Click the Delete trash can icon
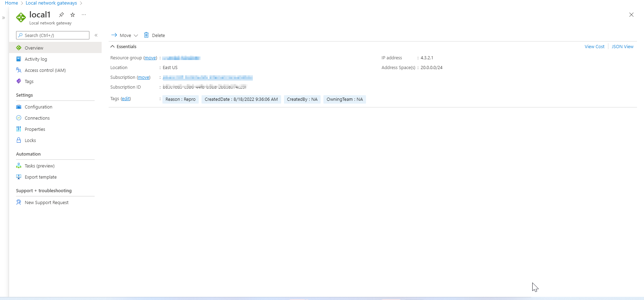Viewport: 644px width, 300px height. 146,35
